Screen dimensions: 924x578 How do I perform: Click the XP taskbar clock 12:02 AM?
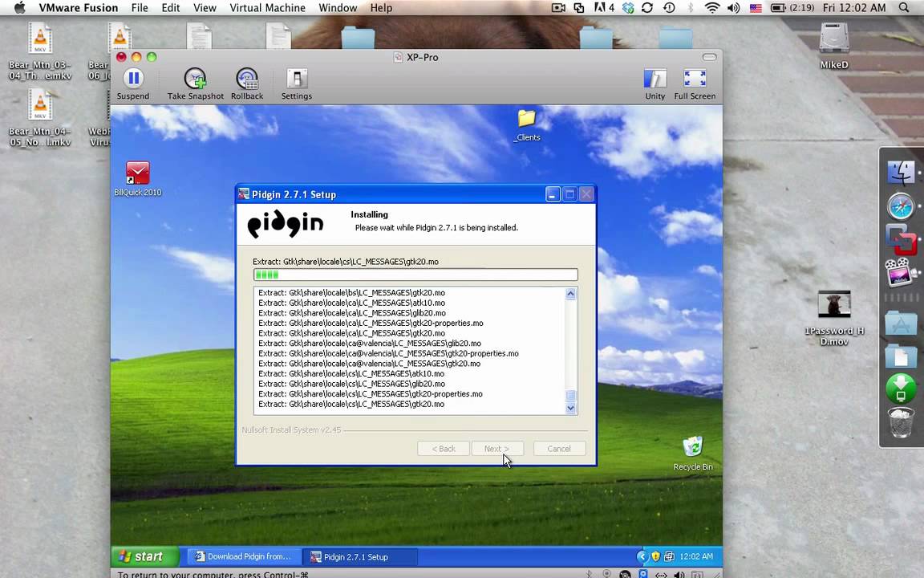(x=696, y=556)
